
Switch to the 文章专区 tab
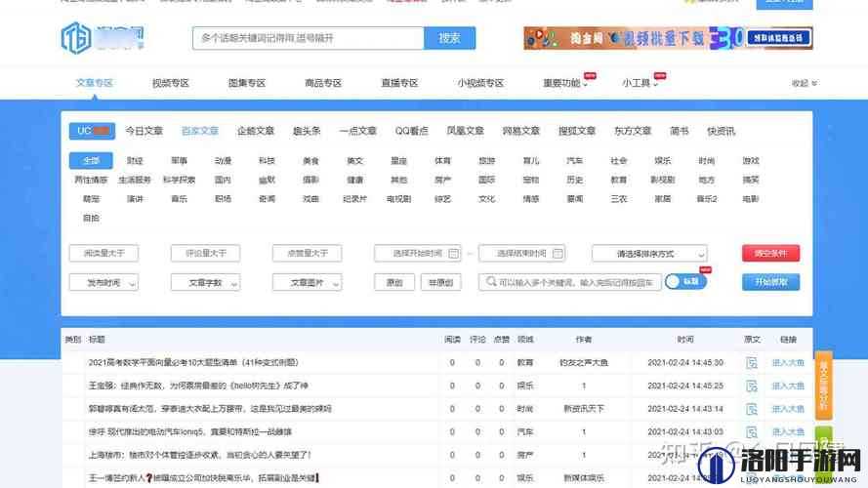[94, 83]
